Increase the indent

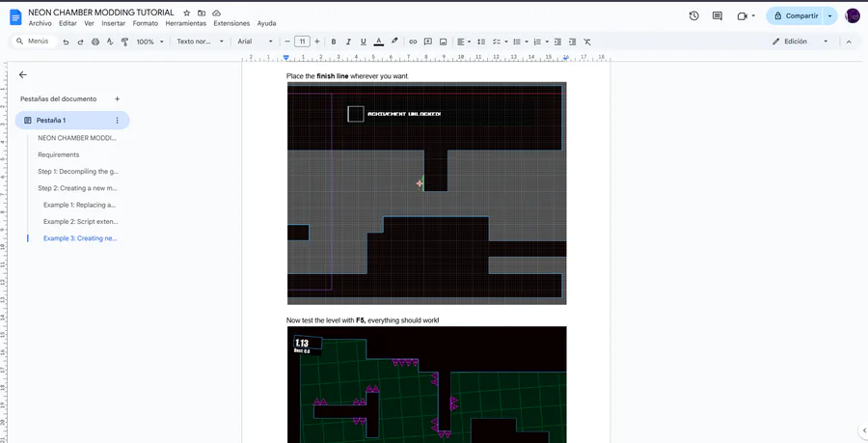(x=572, y=42)
